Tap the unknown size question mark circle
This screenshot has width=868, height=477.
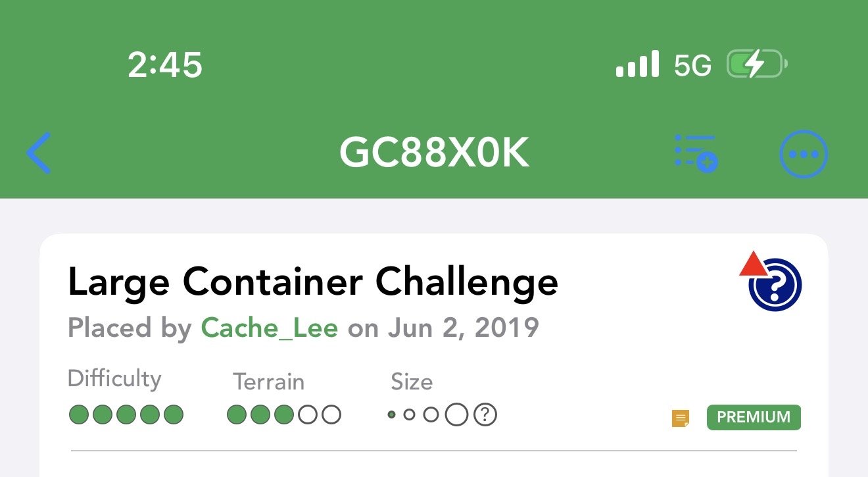(485, 414)
